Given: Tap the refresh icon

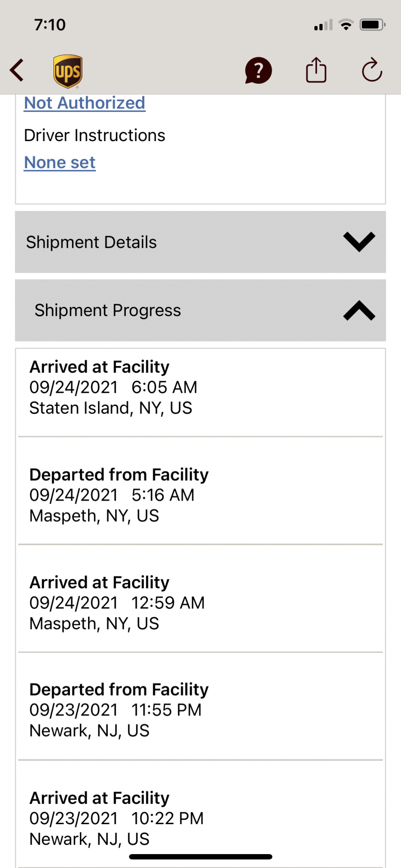Looking at the screenshot, I should click(x=372, y=70).
